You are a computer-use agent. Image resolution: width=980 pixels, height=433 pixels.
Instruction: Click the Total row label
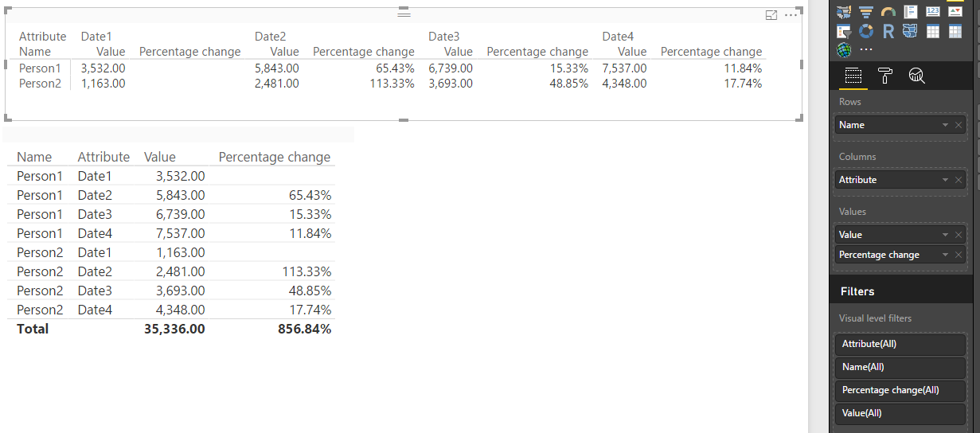[33, 329]
